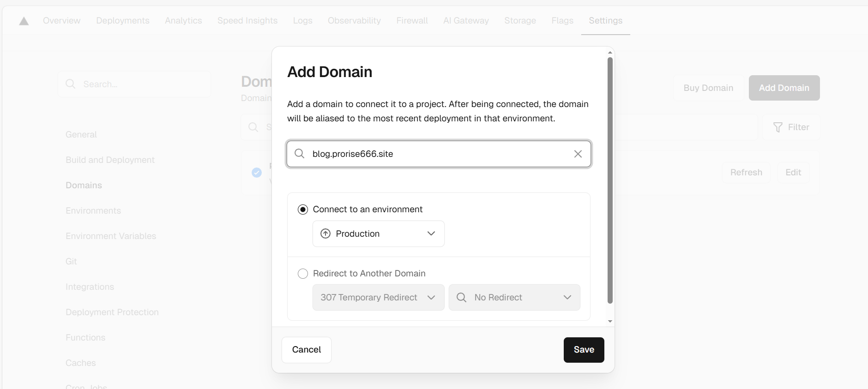Click the magnifier icon in domain field
The image size is (868, 389).
(x=300, y=154)
